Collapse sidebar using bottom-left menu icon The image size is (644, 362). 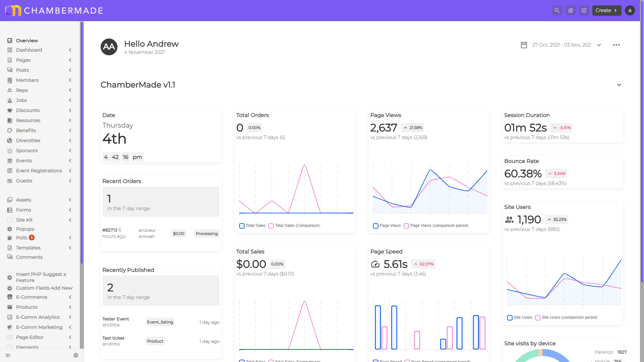click(8, 355)
